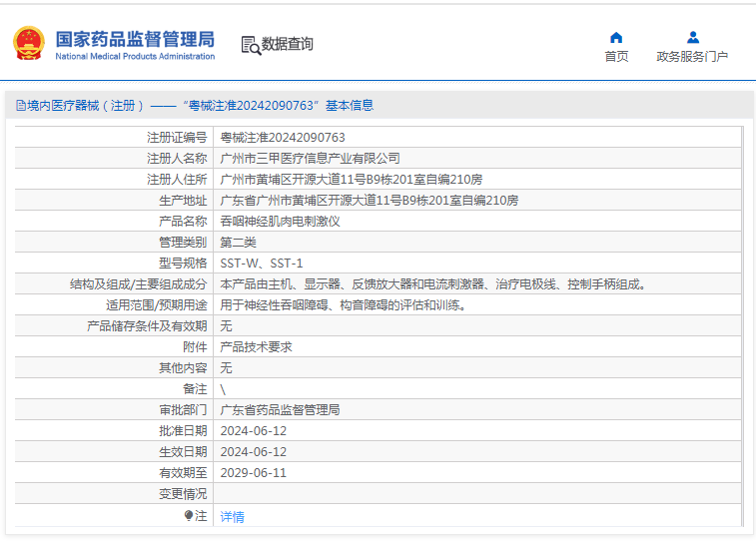756x541 pixels.
Task: Click the 生产地址 address value starting 广东省
Action: [x=370, y=201]
